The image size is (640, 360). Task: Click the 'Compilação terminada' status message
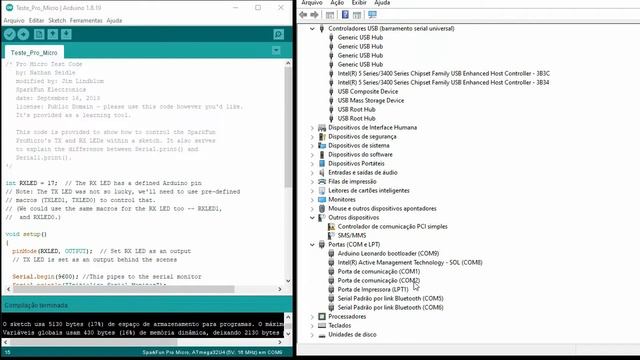pos(36,305)
